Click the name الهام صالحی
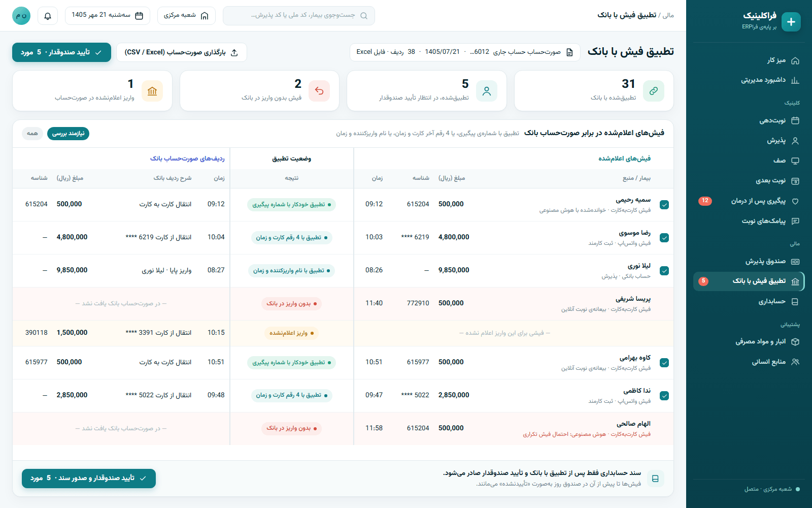This screenshot has width=812, height=508. pos(633,424)
